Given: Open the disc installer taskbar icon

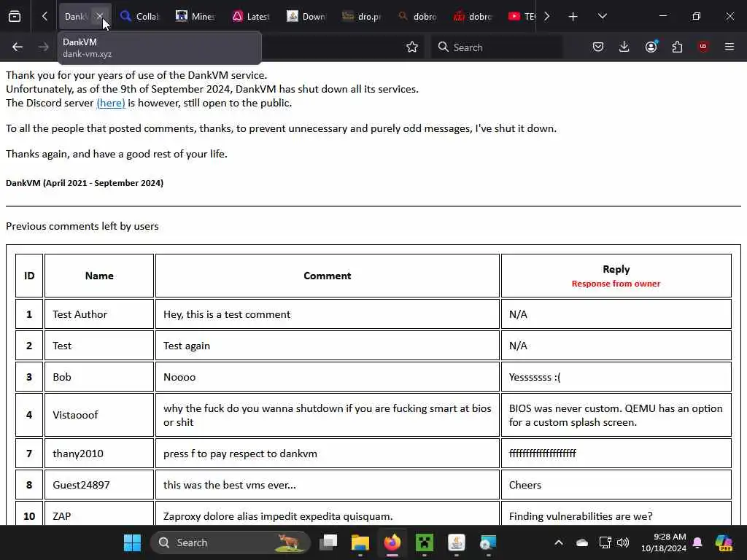Looking at the screenshot, I should tap(488, 542).
